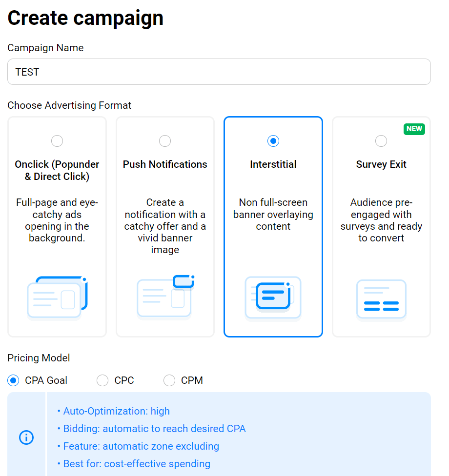The height and width of the screenshot is (476, 449).
Task: Select the Survey Exit radio button
Action: 381,141
